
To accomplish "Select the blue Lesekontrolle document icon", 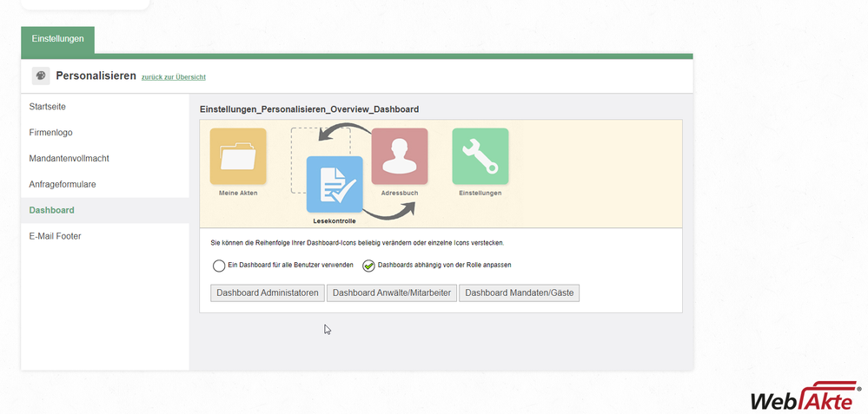I will pos(335,184).
